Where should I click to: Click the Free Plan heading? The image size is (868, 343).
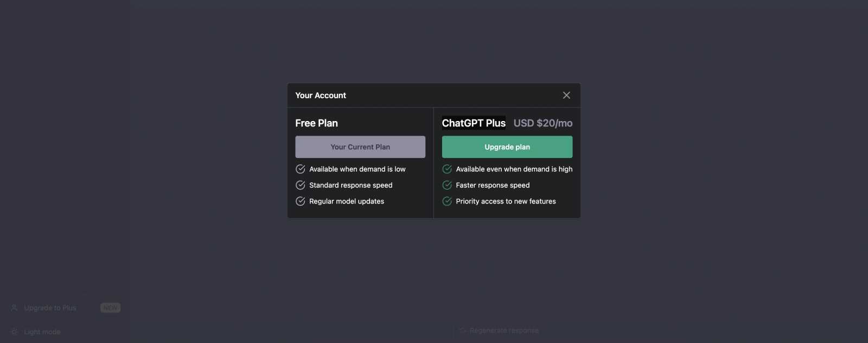(x=316, y=123)
